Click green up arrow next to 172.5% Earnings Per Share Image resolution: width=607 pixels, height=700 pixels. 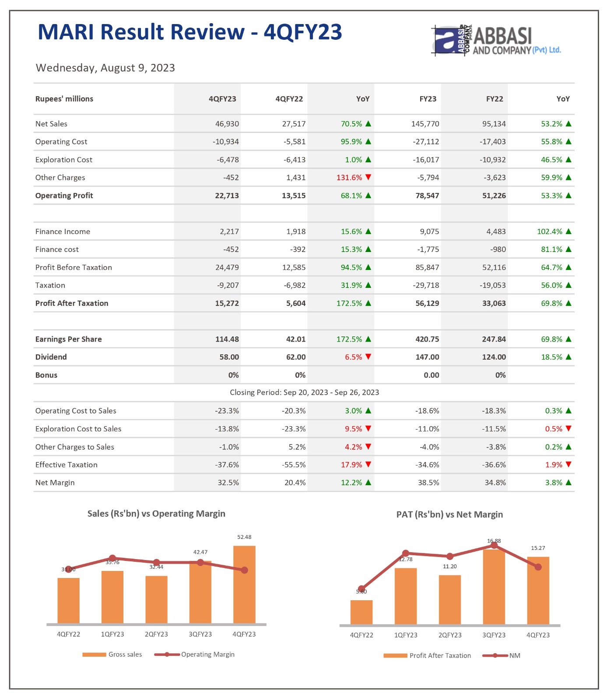(x=368, y=339)
